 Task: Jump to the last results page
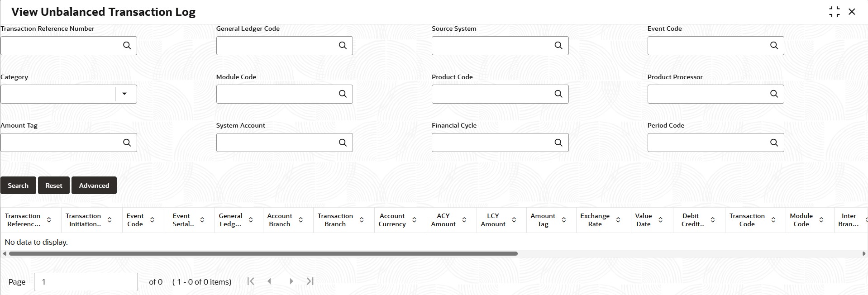tap(310, 281)
